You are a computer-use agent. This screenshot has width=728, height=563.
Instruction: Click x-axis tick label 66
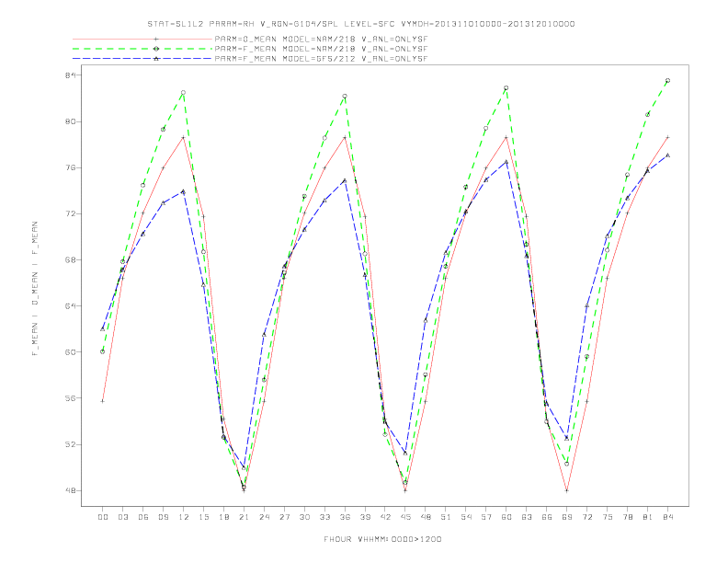pos(547,517)
